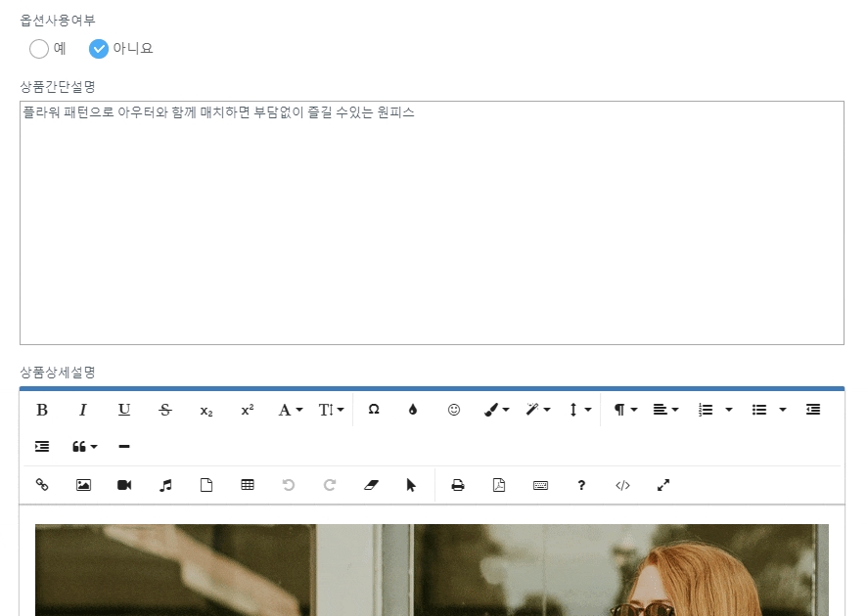Insert an image into product description
867x616 pixels.
[x=83, y=485]
